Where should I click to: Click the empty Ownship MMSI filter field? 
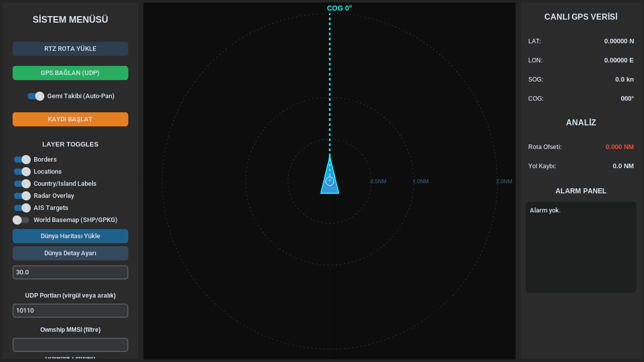pos(70,345)
